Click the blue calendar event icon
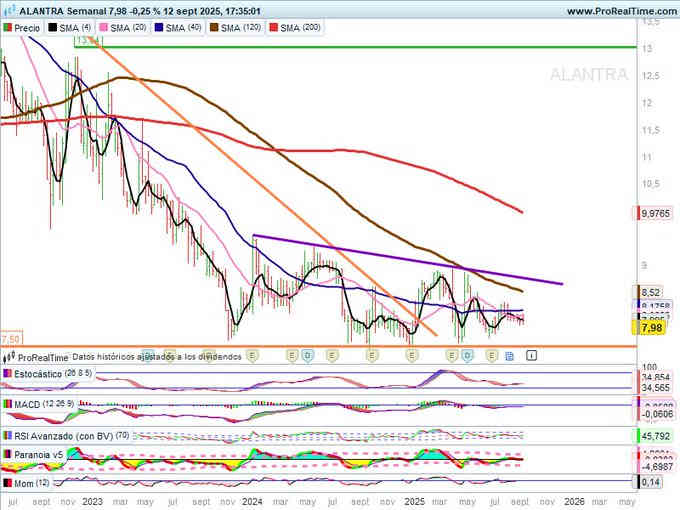Image resolution: width=680 pixels, height=510 pixels. pos(510,356)
